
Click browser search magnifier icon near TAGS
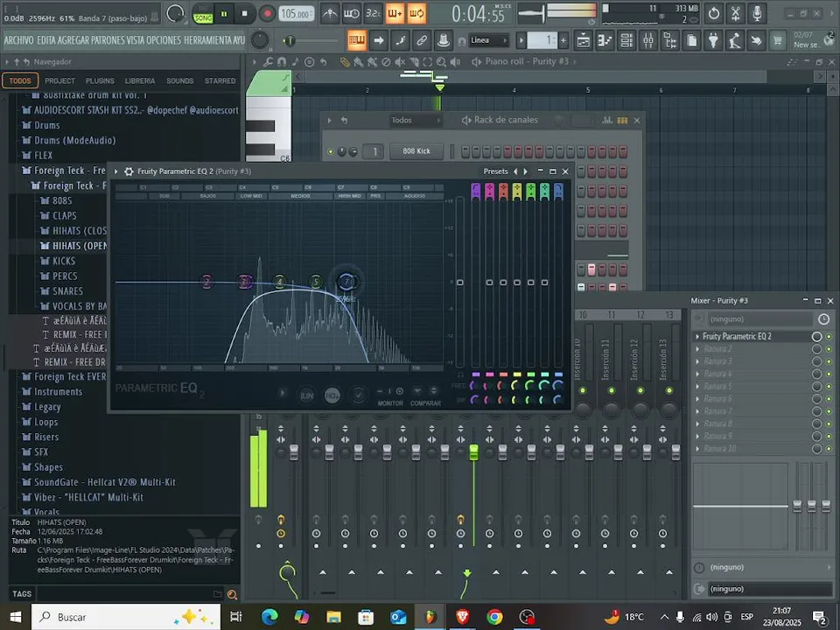tap(232, 594)
